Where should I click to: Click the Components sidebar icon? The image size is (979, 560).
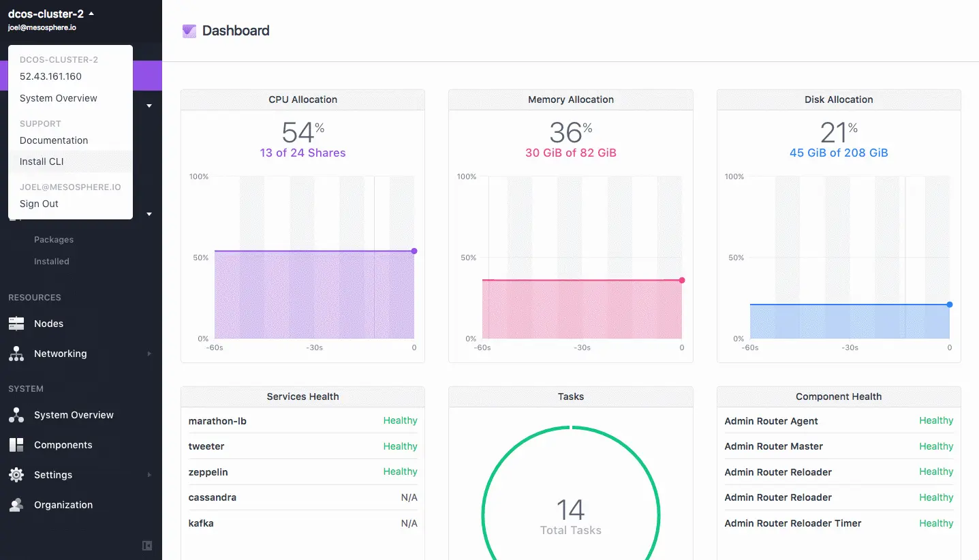tap(16, 445)
